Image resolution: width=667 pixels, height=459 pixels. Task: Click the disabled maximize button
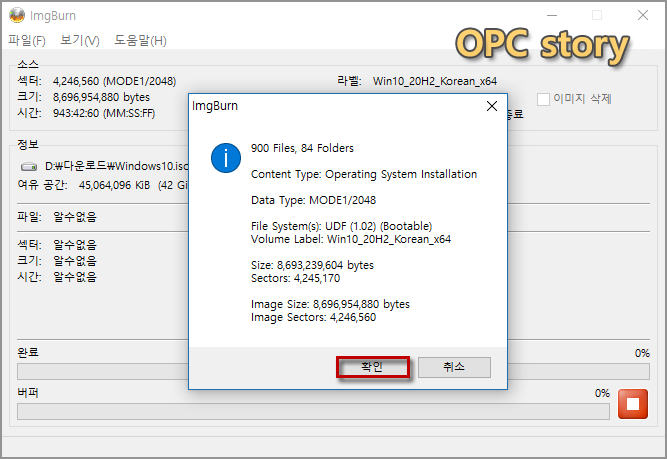597,15
